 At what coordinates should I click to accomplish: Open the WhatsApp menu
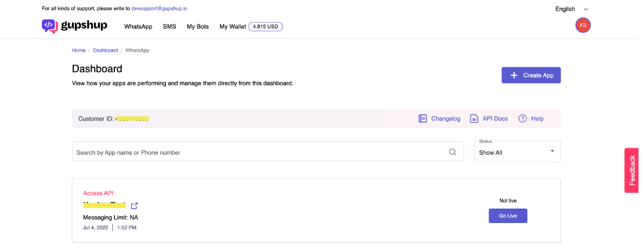[x=138, y=27]
